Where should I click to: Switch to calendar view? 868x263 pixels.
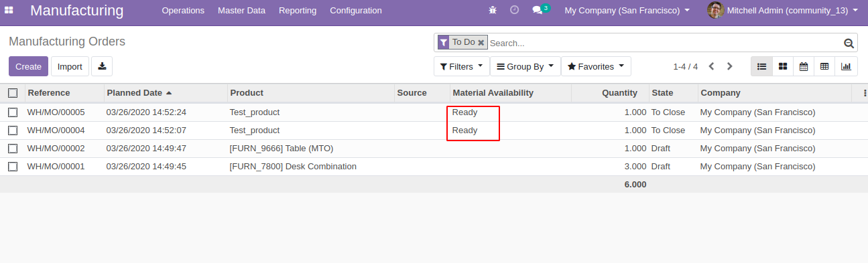[x=804, y=66]
